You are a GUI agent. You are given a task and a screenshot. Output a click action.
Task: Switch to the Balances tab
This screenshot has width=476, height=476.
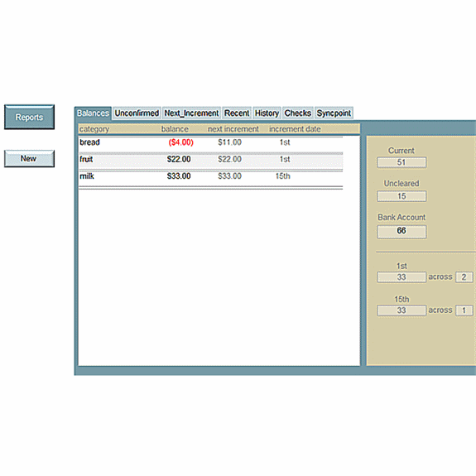coord(93,113)
